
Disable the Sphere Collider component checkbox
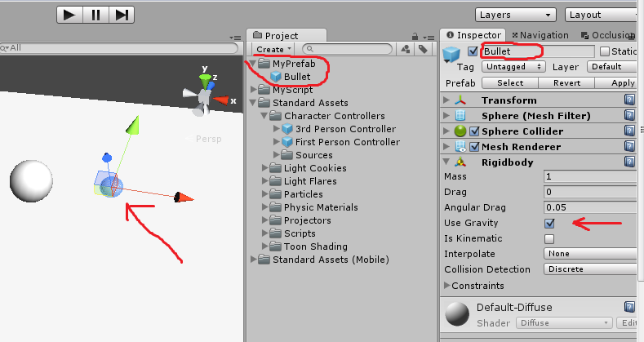tap(474, 131)
